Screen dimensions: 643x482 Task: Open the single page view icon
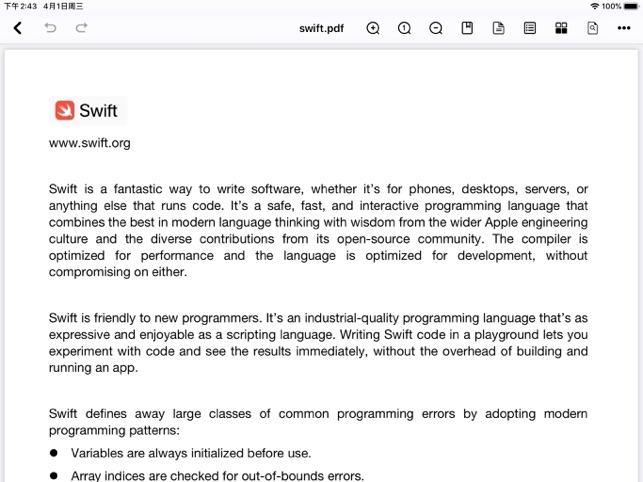point(498,28)
